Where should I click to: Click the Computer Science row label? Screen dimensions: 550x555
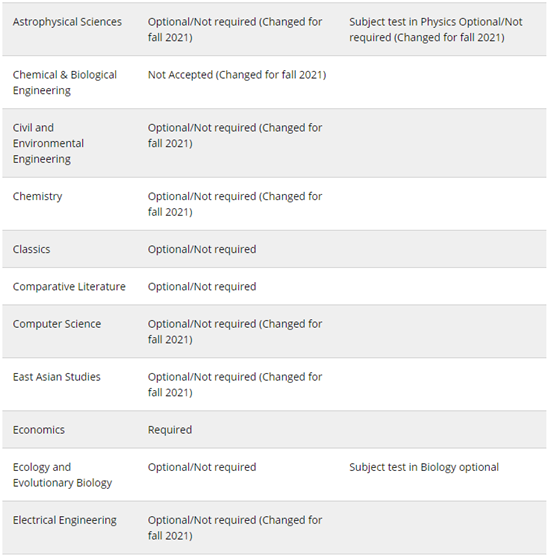tap(57, 324)
